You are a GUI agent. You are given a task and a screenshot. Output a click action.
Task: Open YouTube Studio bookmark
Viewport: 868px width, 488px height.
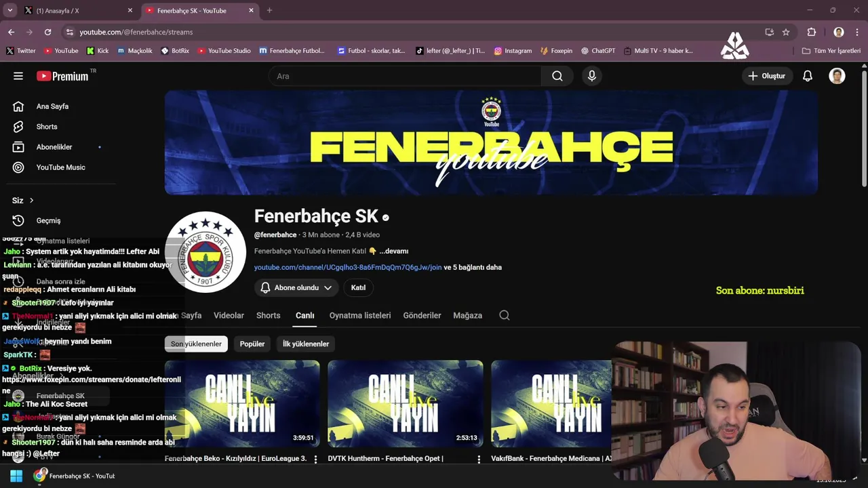(224, 51)
